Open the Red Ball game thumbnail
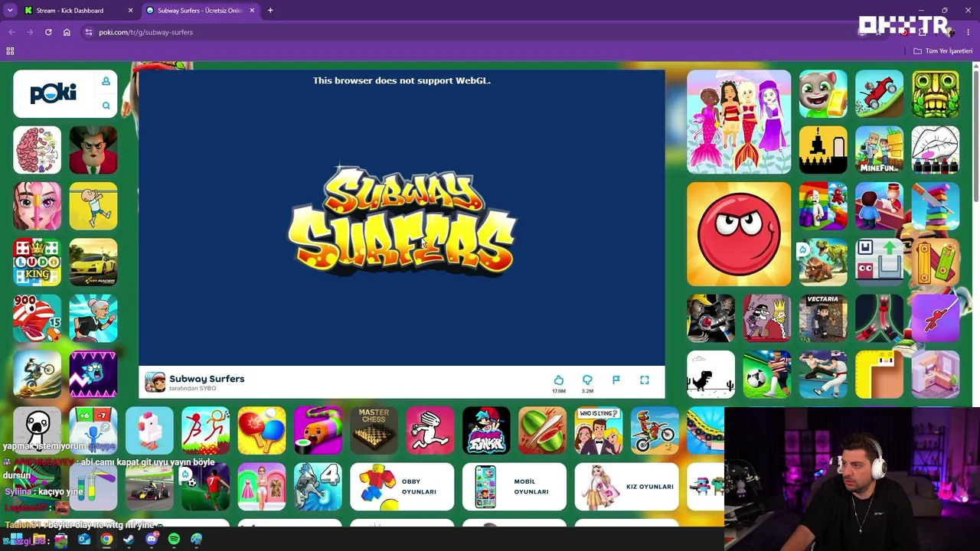Image resolution: width=980 pixels, height=551 pixels. coord(739,234)
